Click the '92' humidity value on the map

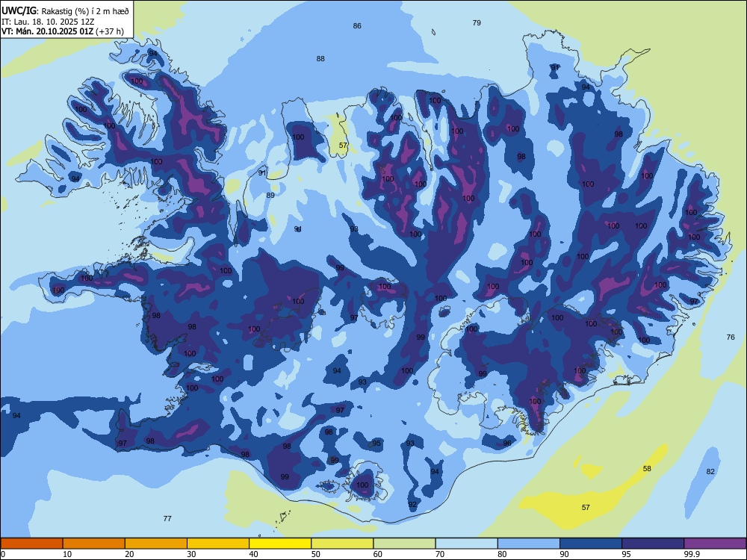(x=412, y=504)
